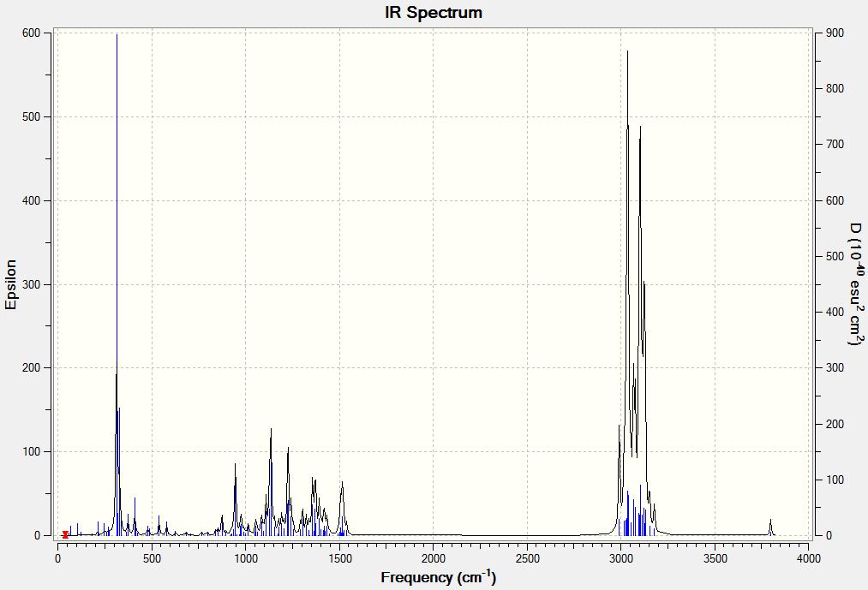Click the "900" tick on right axis
Image resolution: width=868 pixels, height=590 pixels.
836,33
